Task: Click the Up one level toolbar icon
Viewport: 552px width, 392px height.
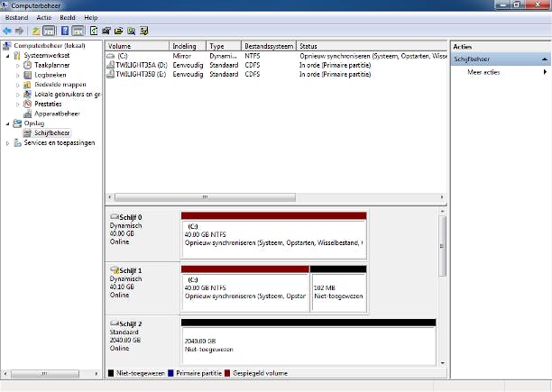Action: pyautogui.click(x=36, y=31)
